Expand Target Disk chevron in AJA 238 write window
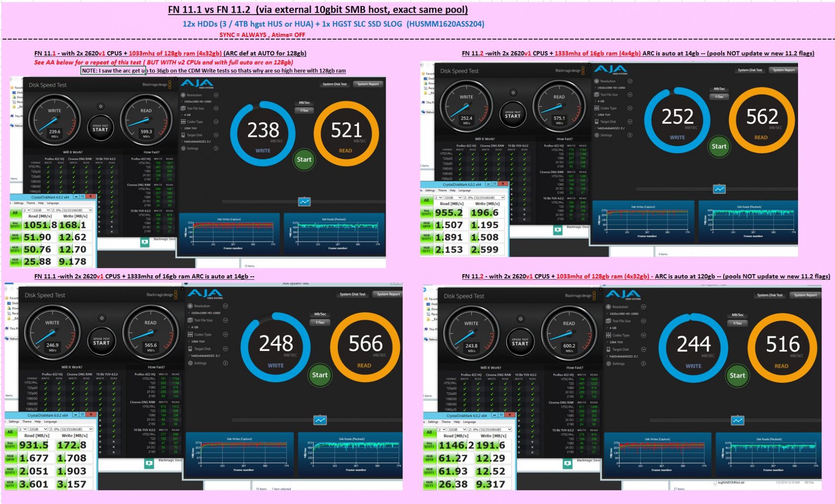Screen dimensions: 835x504 (216, 135)
